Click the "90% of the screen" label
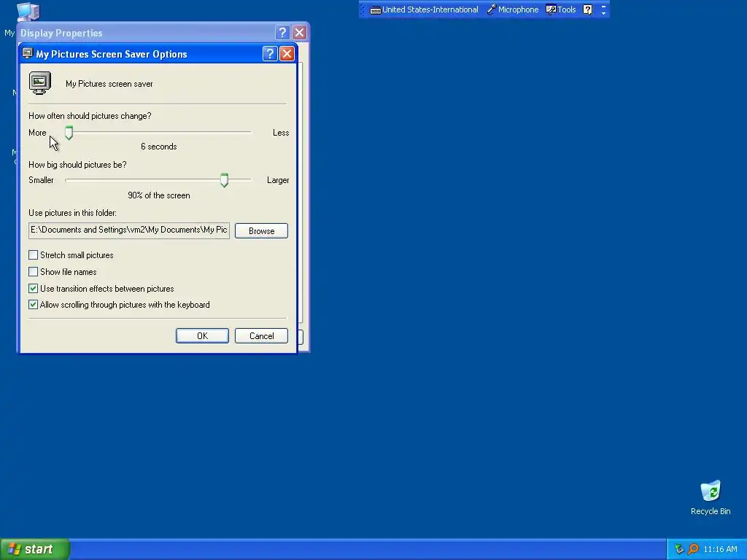Screen dimensions: 747x560 tap(158, 195)
